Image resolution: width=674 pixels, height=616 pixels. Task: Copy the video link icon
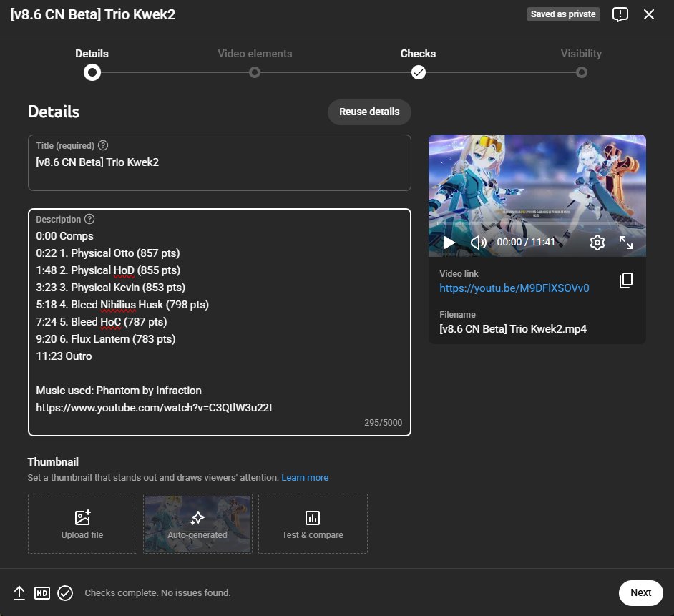tap(626, 280)
